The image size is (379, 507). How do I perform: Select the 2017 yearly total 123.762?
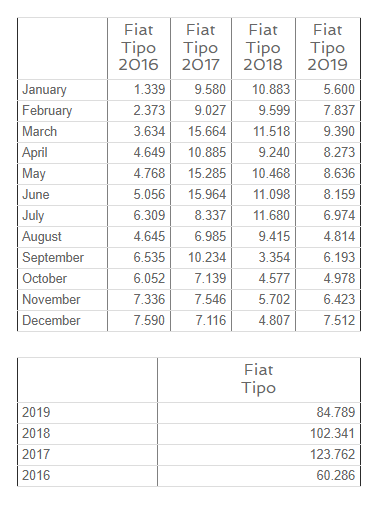332,454
